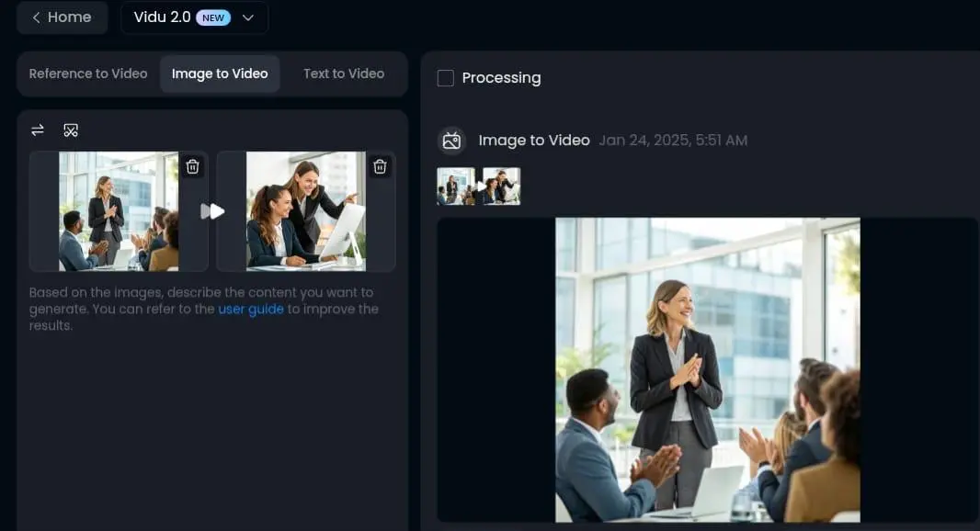The width and height of the screenshot is (980, 531).
Task: Toggle the Processing checkbox
Action: point(446,78)
